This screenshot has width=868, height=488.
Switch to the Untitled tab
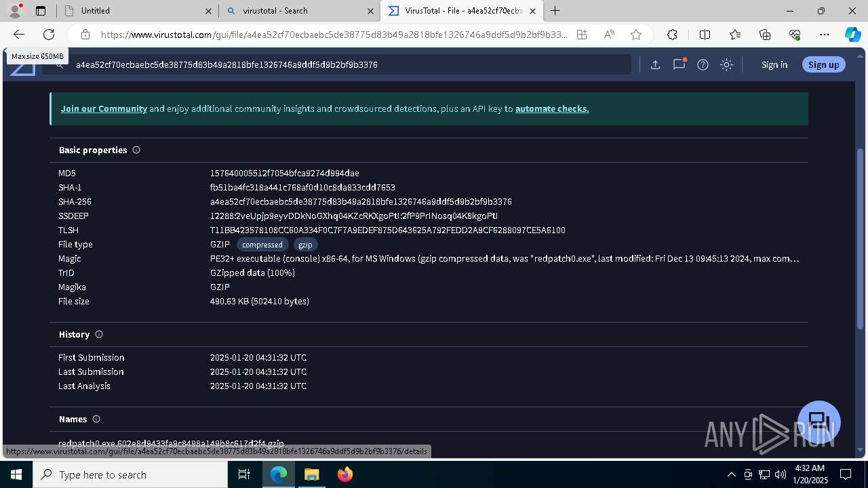[x=138, y=11]
